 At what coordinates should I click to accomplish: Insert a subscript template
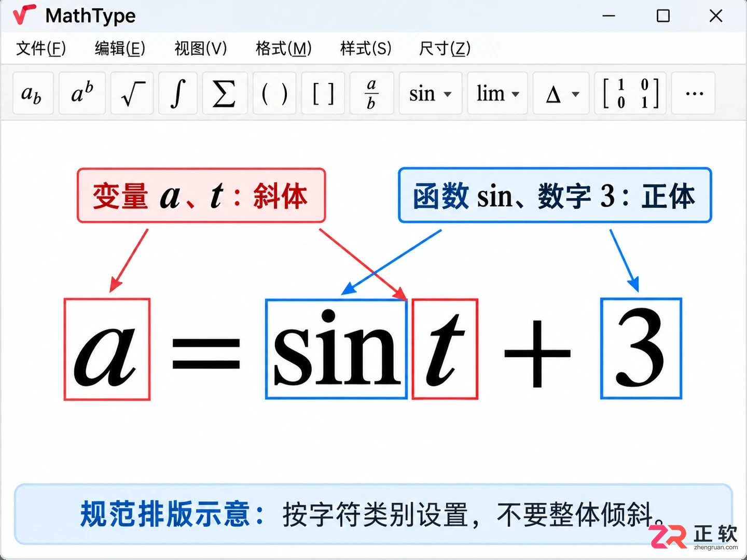click(x=33, y=93)
